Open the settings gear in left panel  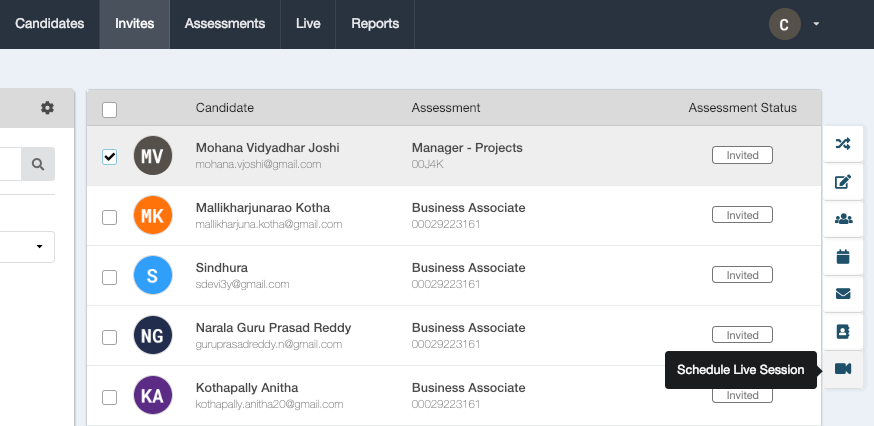tap(47, 108)
